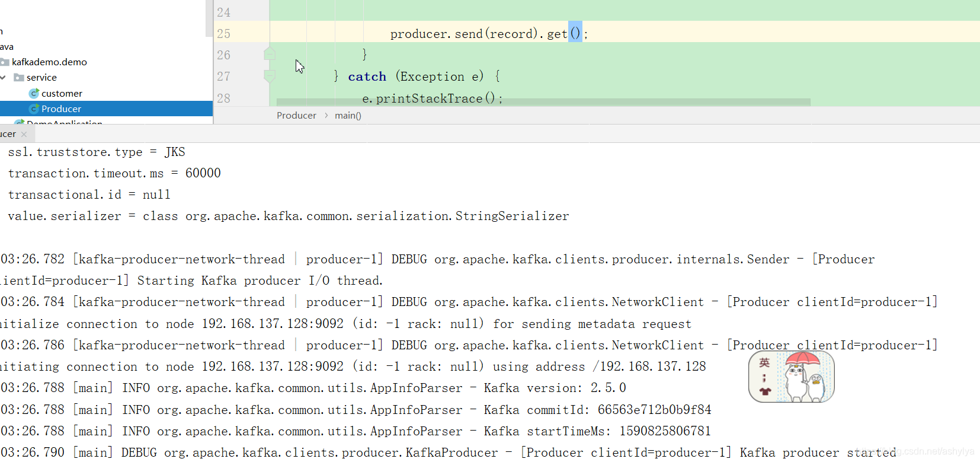980x462 pixels.
Task: Click transactional.id = null console line
Action: (89, 195)
